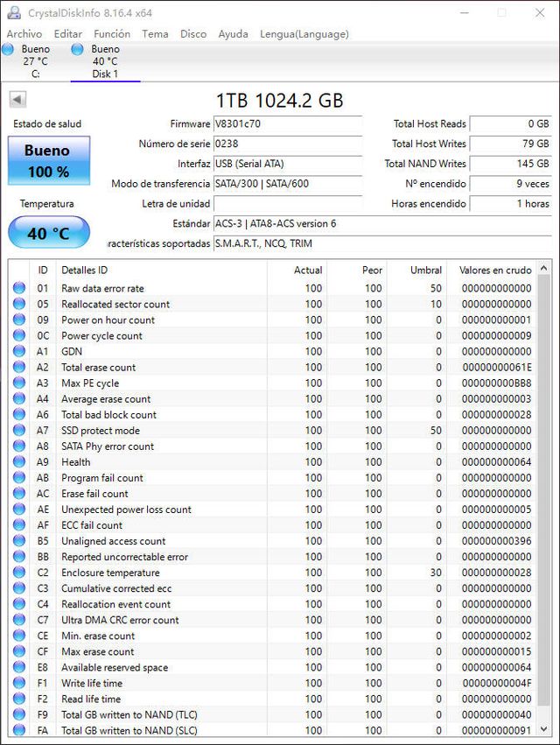The height and width of the screenshot is (745, 560).
Task: Switch to the Disk 1 drive tab
Action: pos(105,61)
